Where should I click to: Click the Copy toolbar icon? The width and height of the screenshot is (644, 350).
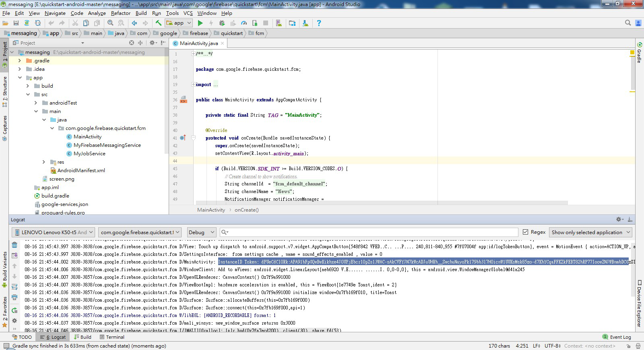(86, 23)
